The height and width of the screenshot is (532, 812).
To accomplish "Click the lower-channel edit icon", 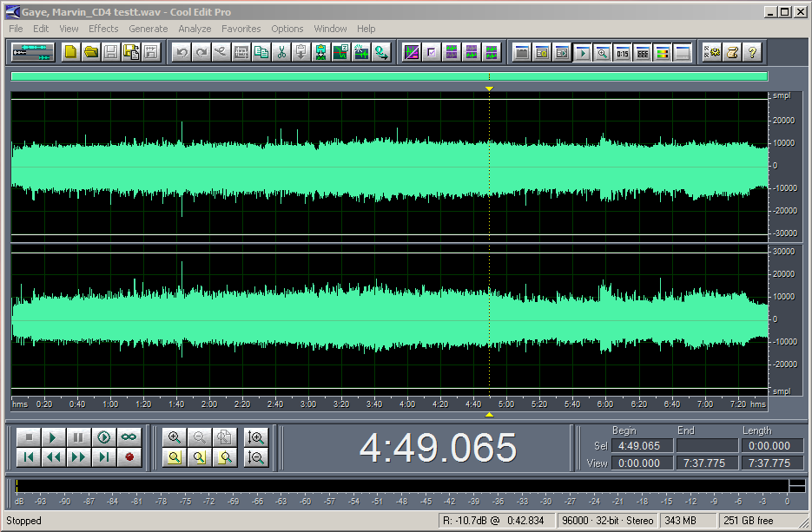I will point(472,52).
